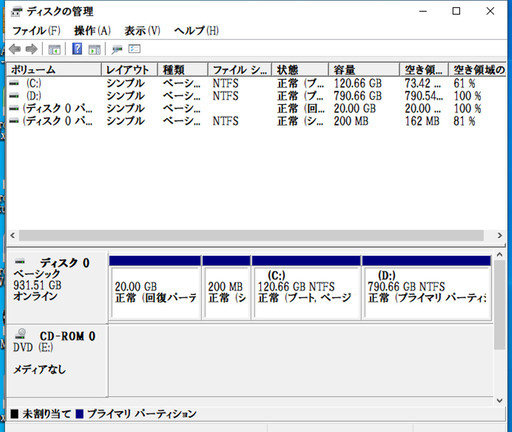Open the ヘルプ(H) menu

pyautogui.click(x=196, y=31)
